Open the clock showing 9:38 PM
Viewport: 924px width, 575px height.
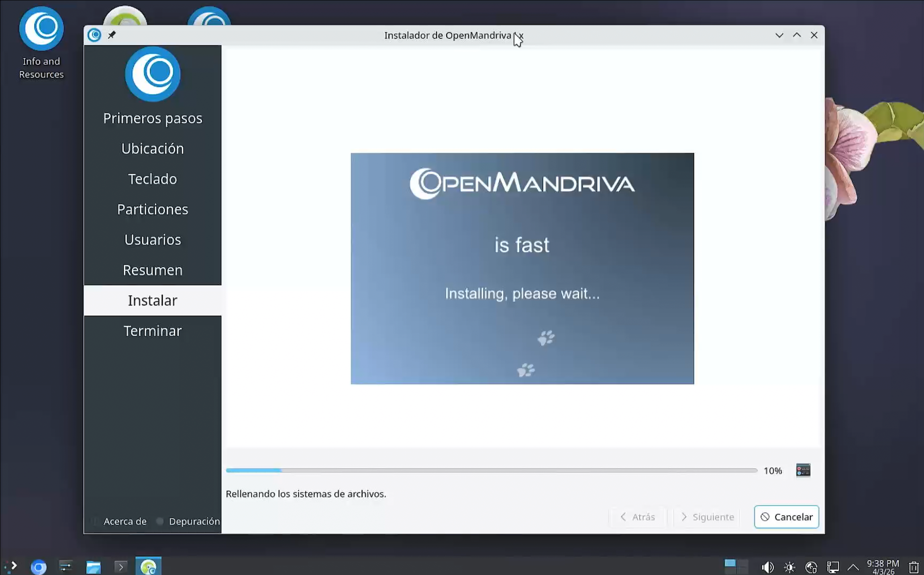click(x=883, y=567)
